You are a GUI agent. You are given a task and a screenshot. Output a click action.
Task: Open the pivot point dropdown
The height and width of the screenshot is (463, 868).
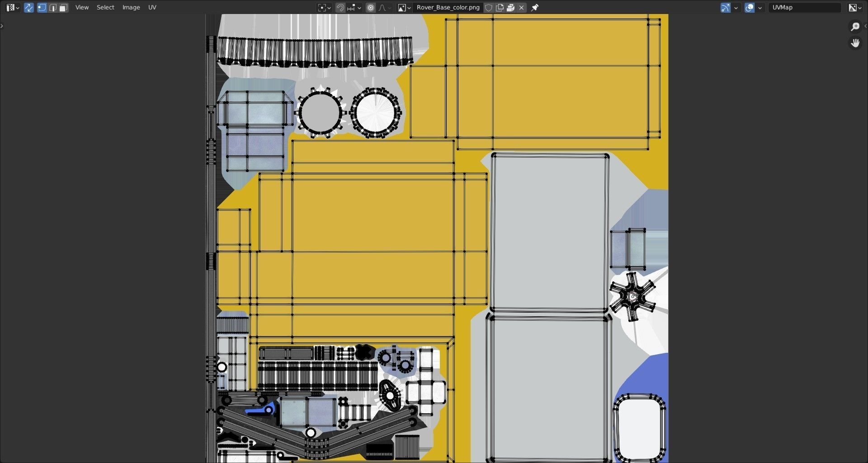pyautogui.click(x=324, y=7)
